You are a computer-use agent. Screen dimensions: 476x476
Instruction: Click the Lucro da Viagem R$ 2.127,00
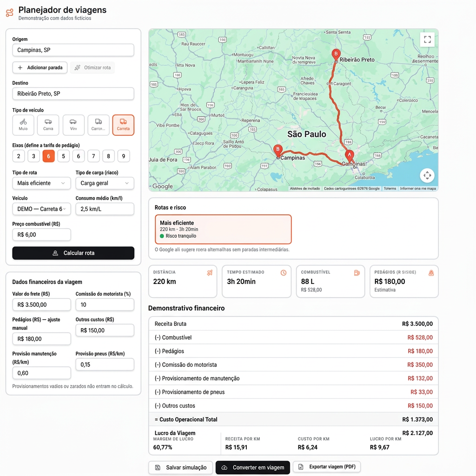tap(417, 433)
